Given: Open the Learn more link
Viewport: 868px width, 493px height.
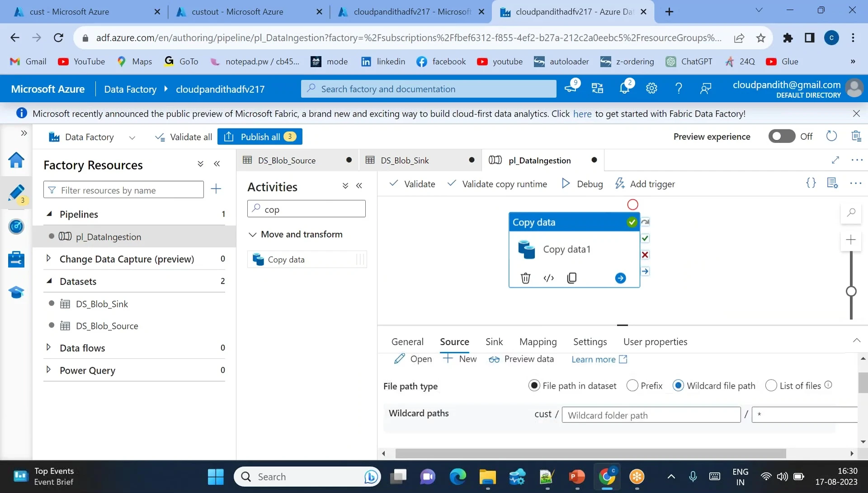Looking at the screenshot, I should (594, 359).
